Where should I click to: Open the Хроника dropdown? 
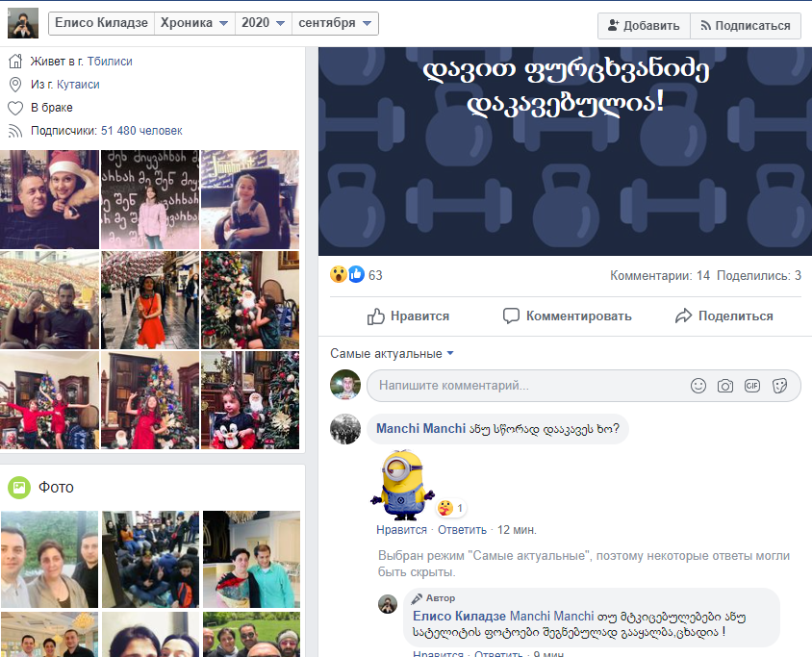194,23
